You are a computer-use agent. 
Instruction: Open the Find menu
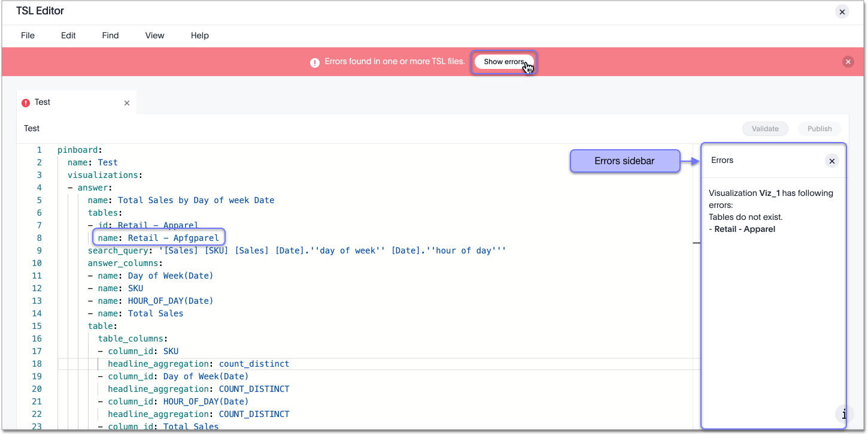click(110, 35)
